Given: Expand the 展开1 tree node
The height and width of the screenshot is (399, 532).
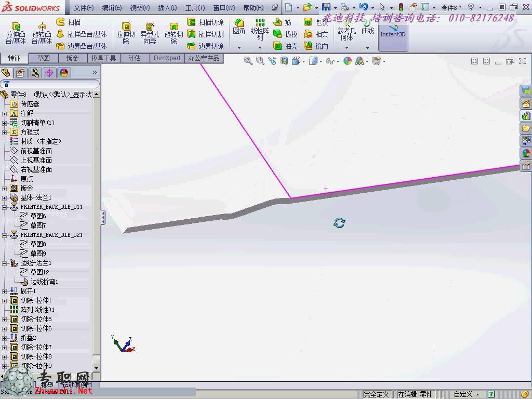Looking at the screenshot, I should point(4,291).
